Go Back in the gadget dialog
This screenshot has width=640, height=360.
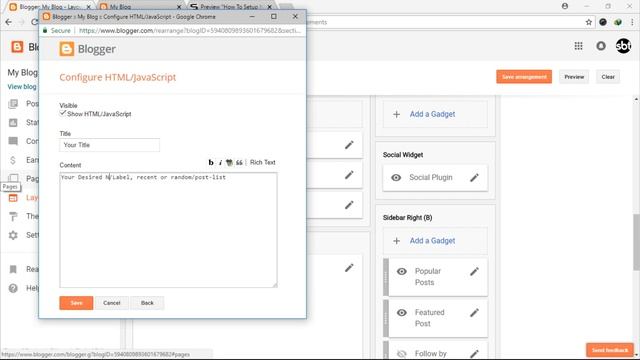coord(147,303)
